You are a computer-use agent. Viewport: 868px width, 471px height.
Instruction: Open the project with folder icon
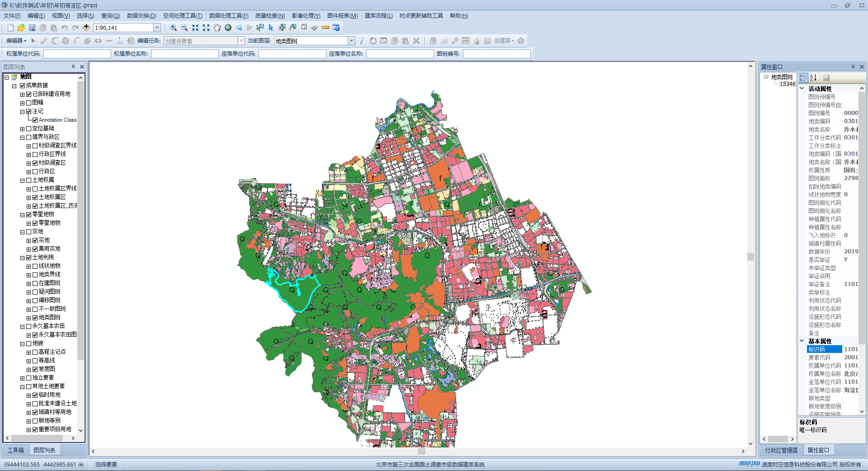point(21,28)
